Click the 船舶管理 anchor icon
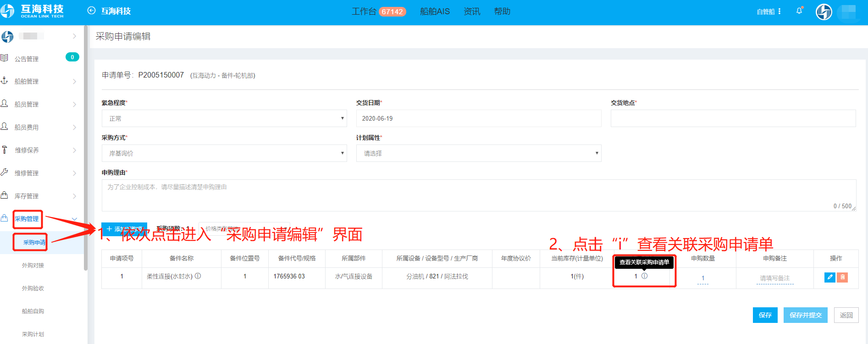The image size is (868, 344). coord(5,81)
